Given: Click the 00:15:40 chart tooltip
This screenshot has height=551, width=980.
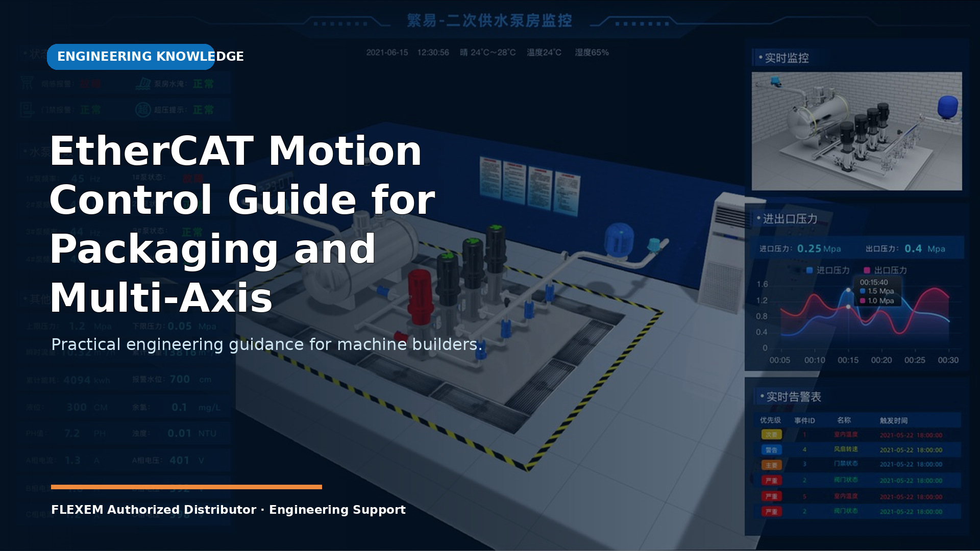Looking at the screenshot, I should 877,291.
